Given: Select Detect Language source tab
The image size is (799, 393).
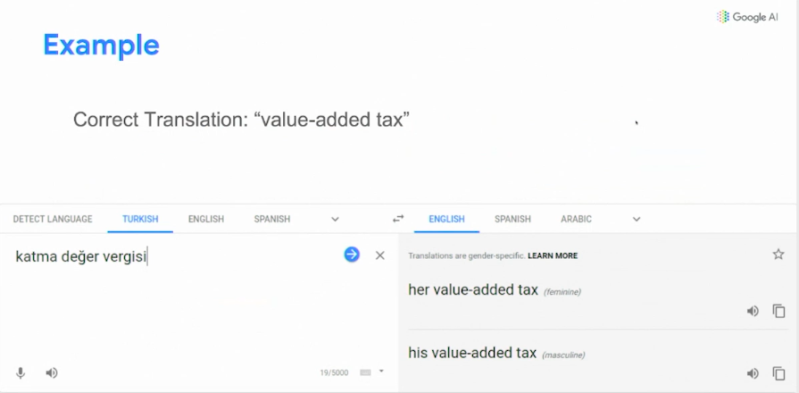Looking at the screenshot, I should [x=53, y=219].
